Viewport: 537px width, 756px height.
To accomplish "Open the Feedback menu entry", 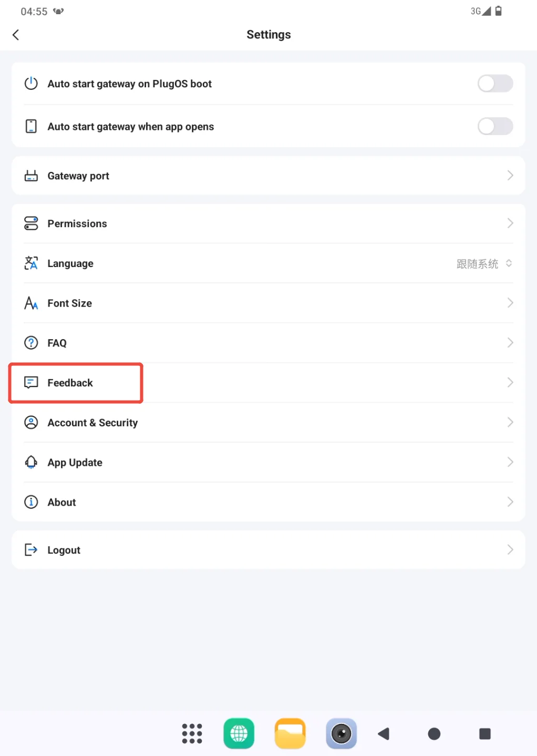I will (x=268, y=383).
